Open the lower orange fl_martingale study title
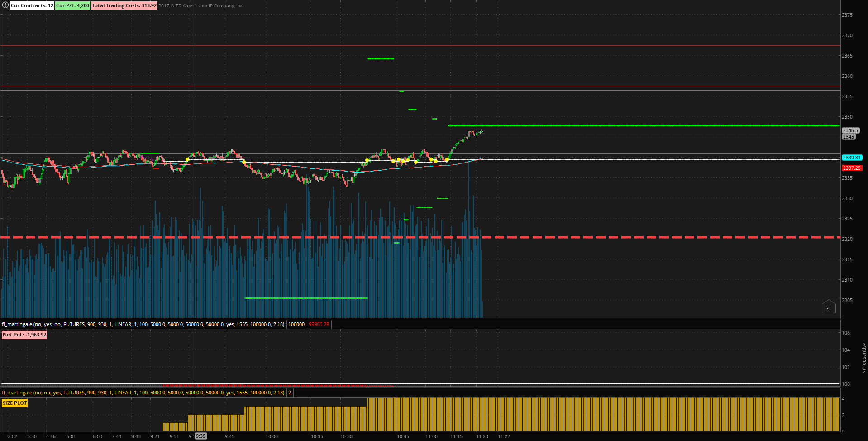The width and height of the screenshot is (868, 441). tap(143, 393)
